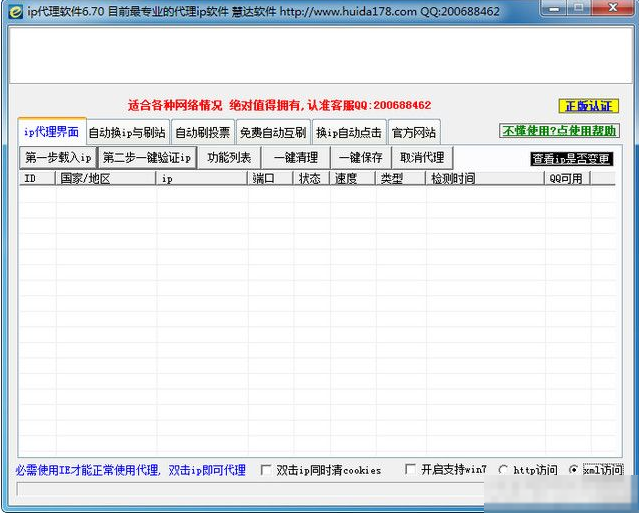Open the 不懂使用?点使用帮助 help link

(x=559, y=131)
